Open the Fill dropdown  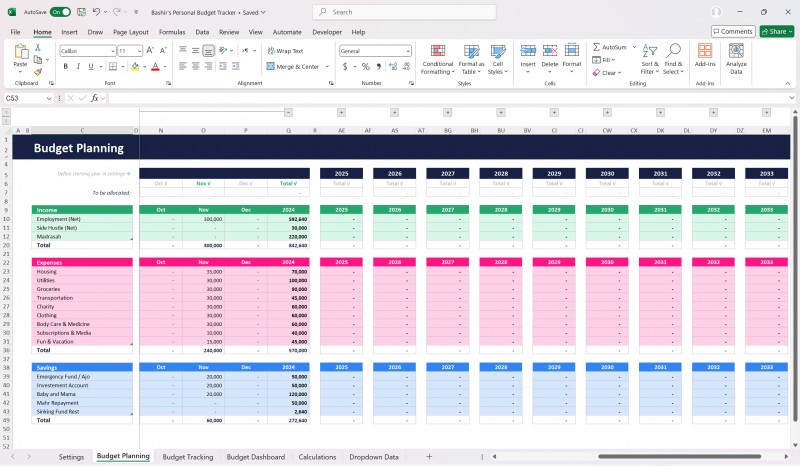pos(604,60)
